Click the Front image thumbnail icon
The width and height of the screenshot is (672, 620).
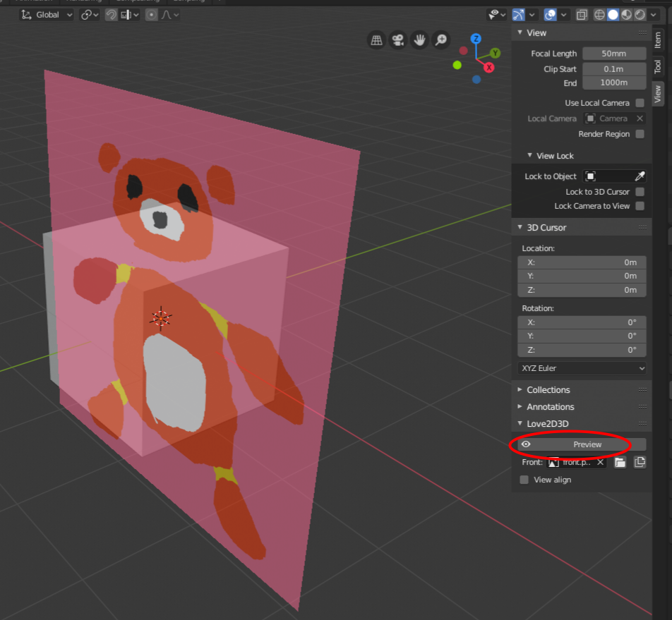coord(553,463)
